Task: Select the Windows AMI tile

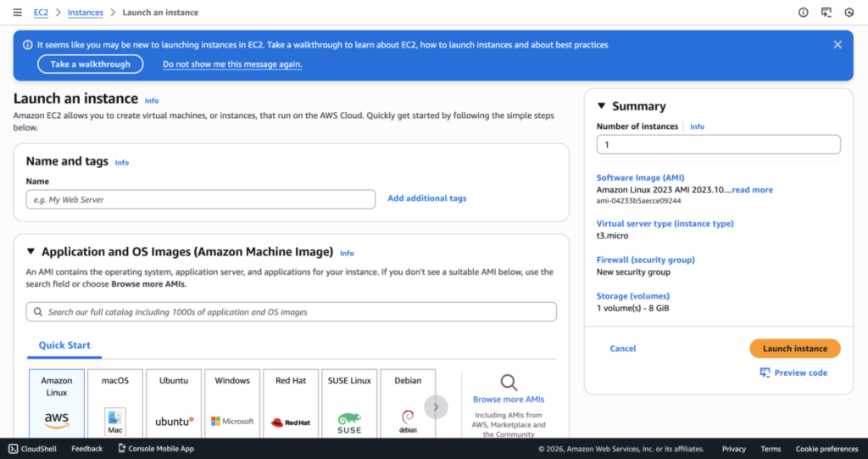Action: point(232,402)
